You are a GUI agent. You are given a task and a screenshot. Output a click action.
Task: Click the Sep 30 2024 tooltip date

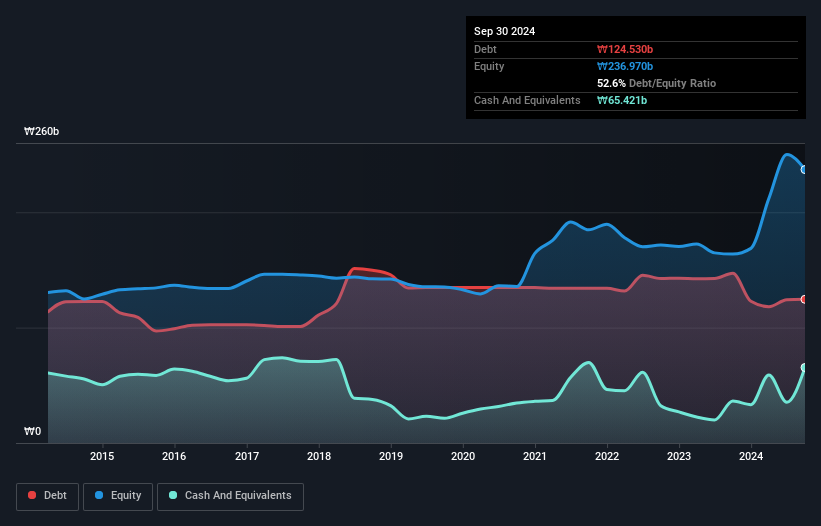(x=504, y=31)
